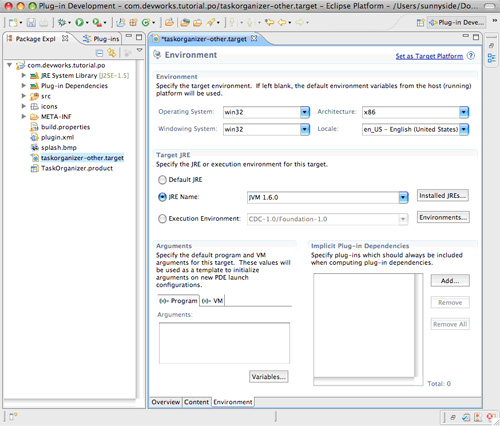Image resolution: width=500 pixels, height=426 pixels.
Task: Switch to the Overview tab
Action: pos(166,402)
